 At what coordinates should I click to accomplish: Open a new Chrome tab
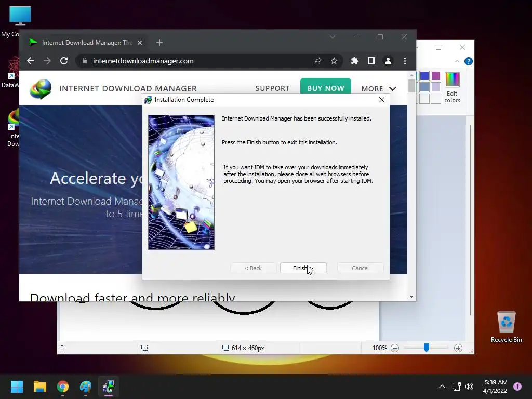(x=159, y=43)
